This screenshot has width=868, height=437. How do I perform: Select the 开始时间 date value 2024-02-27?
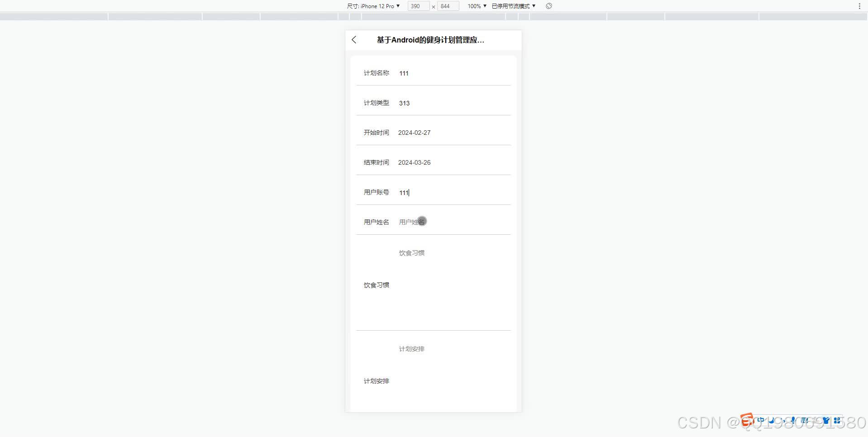(414, 133)
